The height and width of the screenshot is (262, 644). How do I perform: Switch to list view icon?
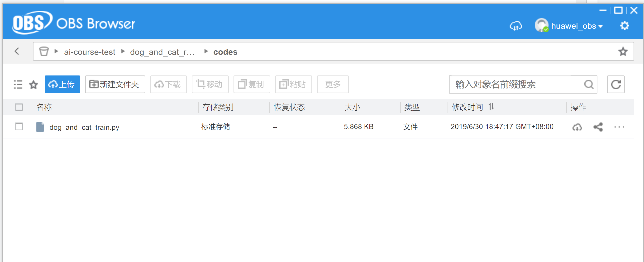(18, 84)
